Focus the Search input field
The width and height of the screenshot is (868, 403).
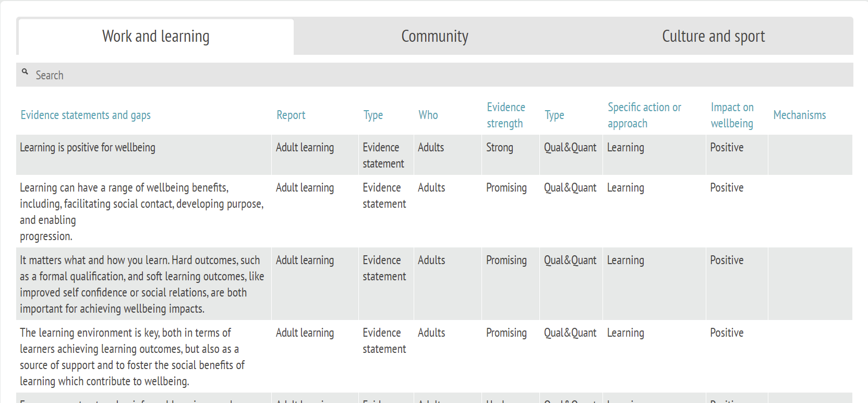coord(435,75)
